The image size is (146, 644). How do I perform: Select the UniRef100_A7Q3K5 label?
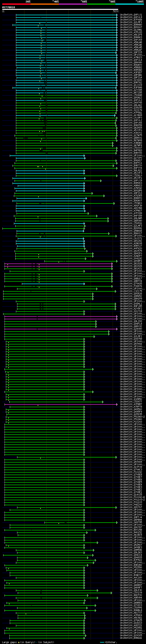(x=131, y=196)
